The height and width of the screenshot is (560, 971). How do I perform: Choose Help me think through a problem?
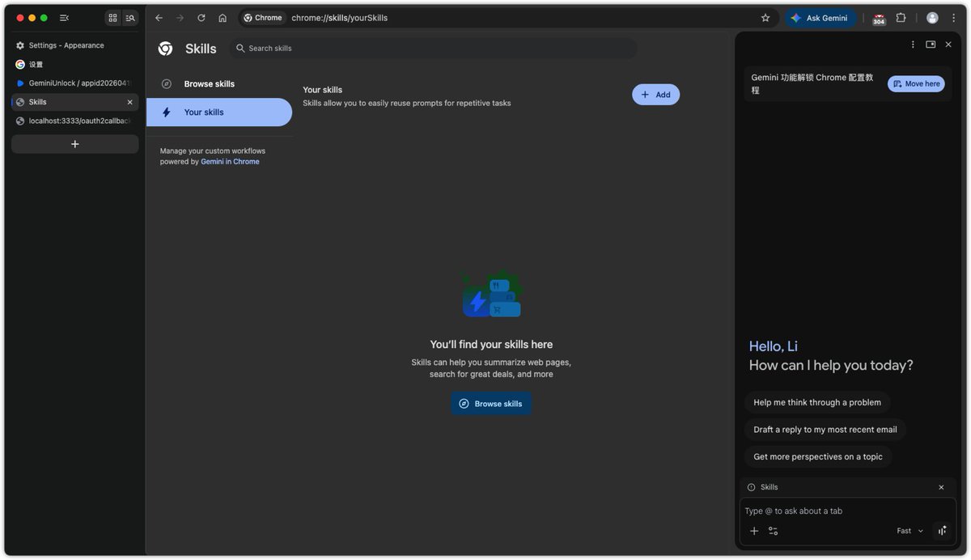pos(817,402)
